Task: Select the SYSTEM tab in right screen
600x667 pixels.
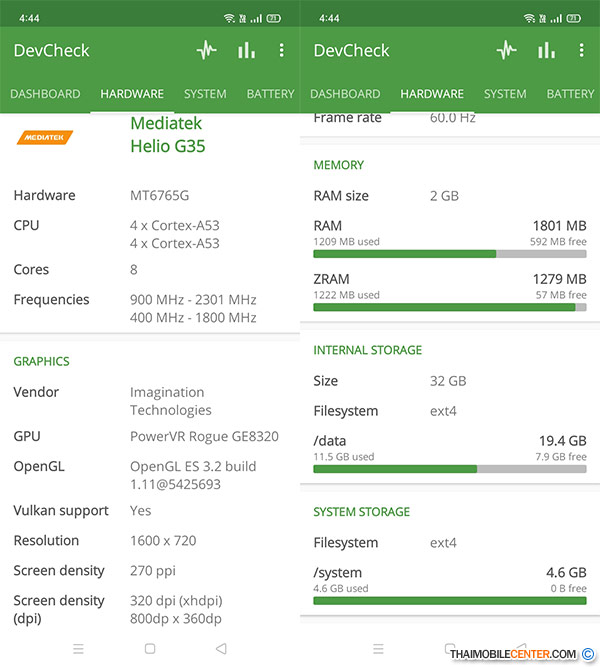Action: click(x=505, y=94)
